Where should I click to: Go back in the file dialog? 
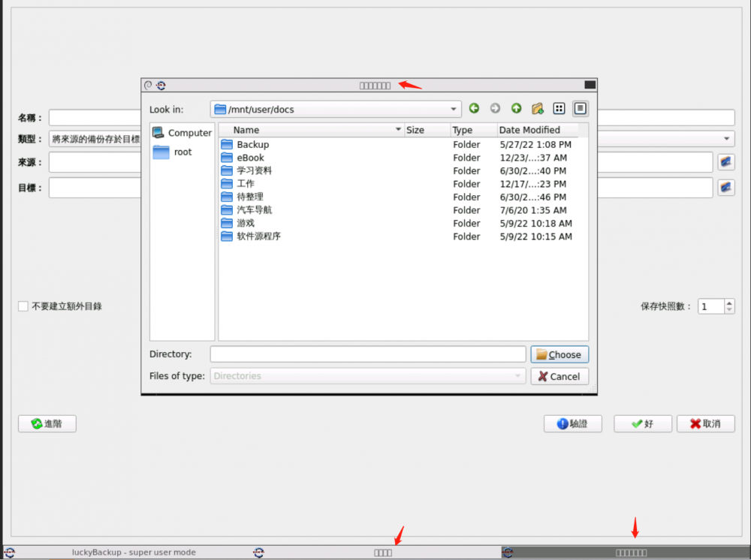pyautogui.click(x=474, y=109)
